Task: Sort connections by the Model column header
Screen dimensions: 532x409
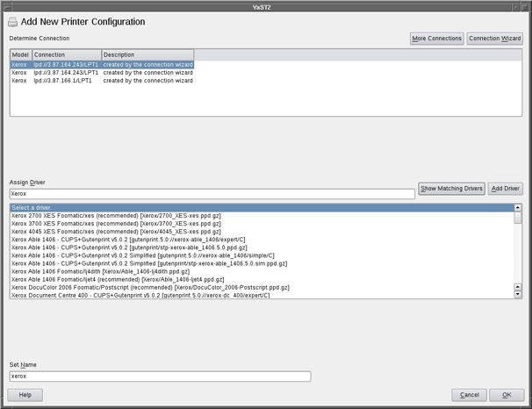Action: pyautogui.click(x=20, y=54)
